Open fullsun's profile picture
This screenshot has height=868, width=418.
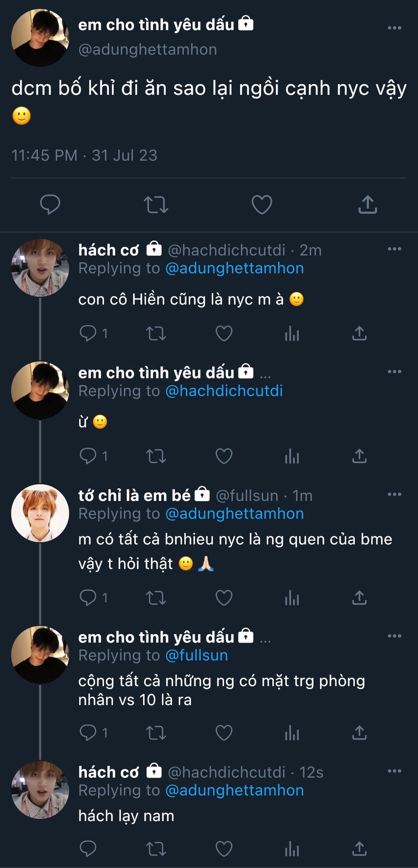coord(40,513)
